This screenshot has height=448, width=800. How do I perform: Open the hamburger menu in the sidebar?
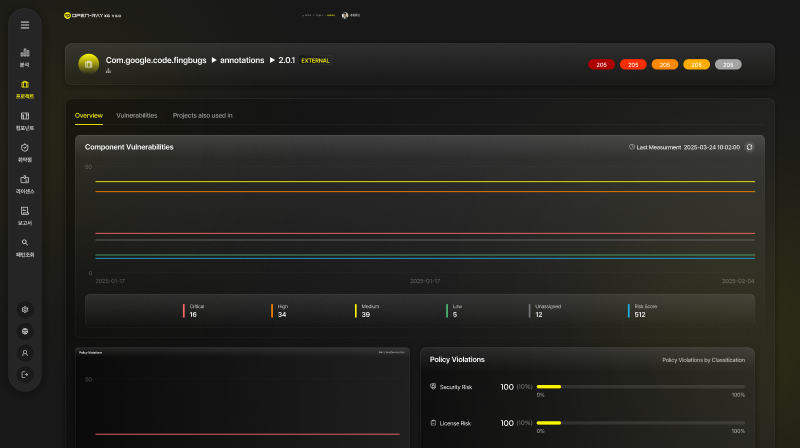click(x=24, y=25)
